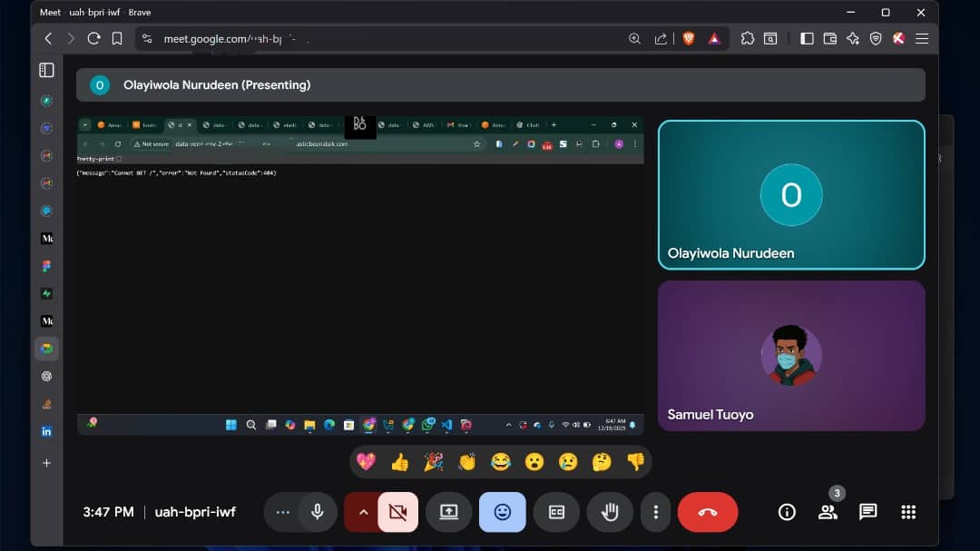Go back in Brave browser
Screen dimensions: 980x551
(x=48, y=39)
